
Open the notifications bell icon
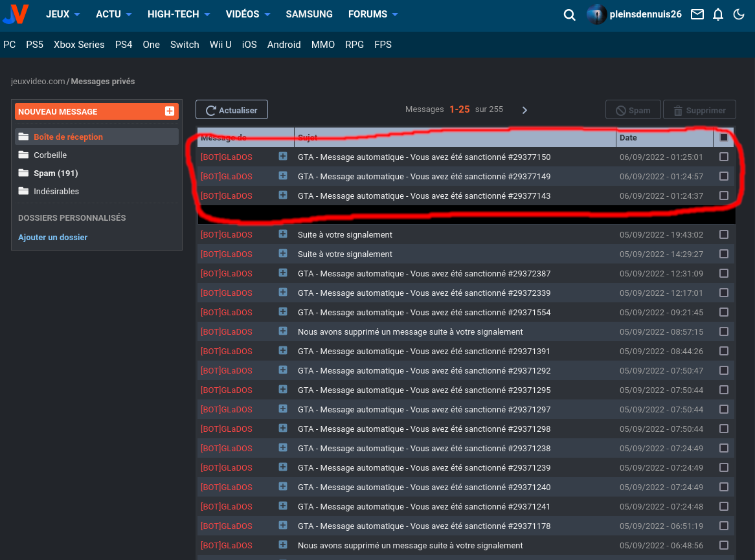pos(717,14)
